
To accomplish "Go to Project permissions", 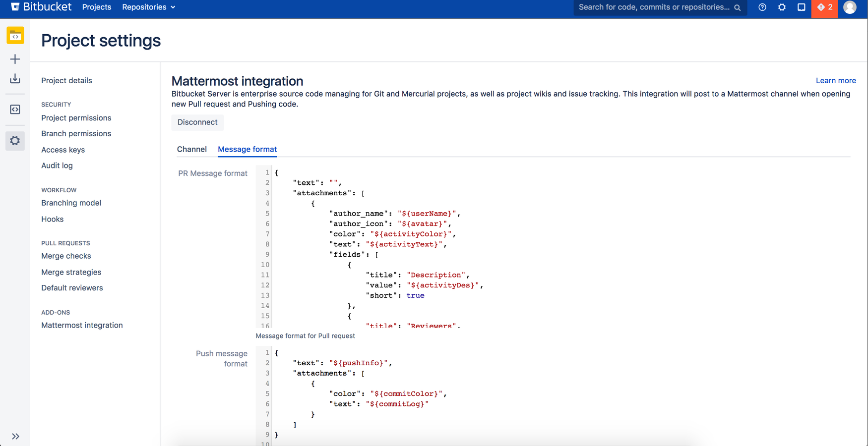I will coord(76,118).
